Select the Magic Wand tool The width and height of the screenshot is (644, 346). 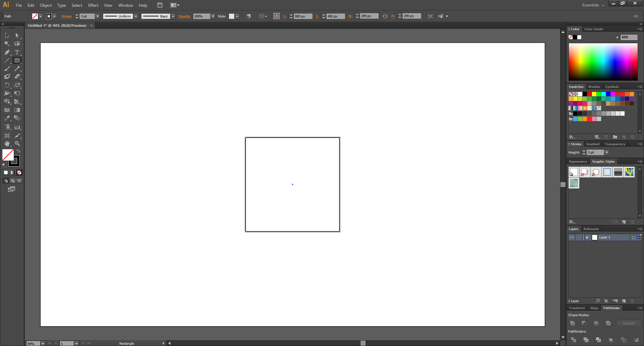click(7, 44)
